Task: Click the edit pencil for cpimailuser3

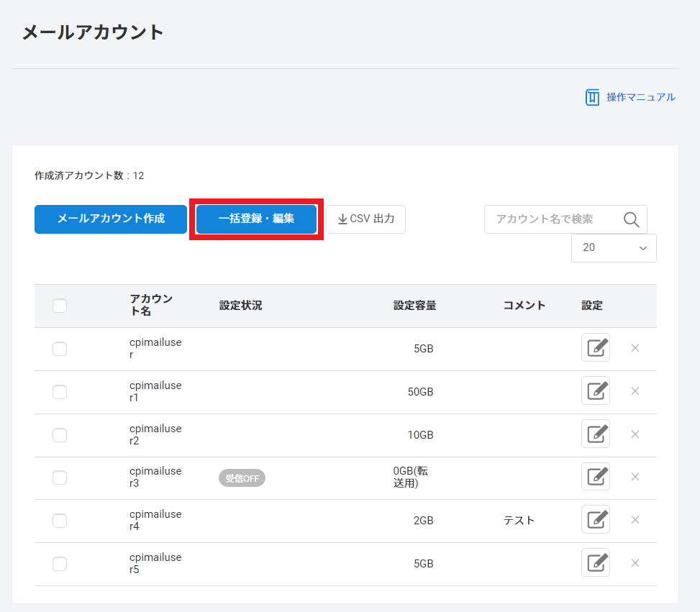Action: click(x=595, y=477)
